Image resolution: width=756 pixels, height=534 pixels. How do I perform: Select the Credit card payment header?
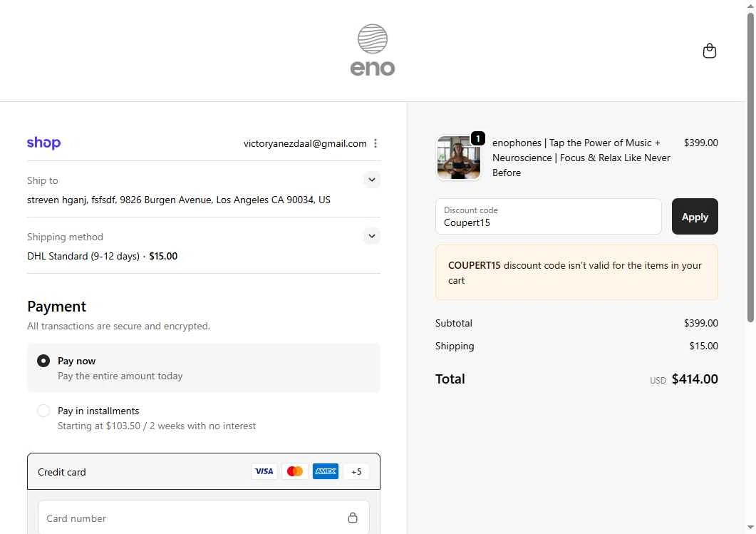[204, 471]
